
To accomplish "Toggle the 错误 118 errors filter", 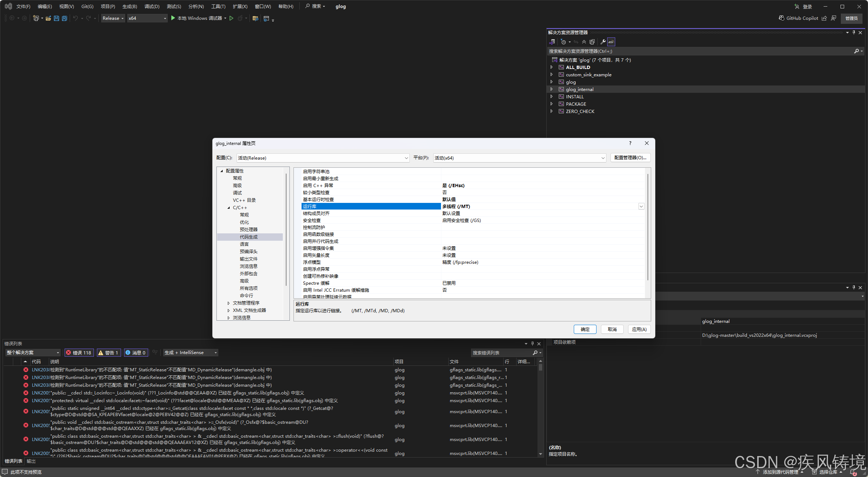I will [79, 353].
